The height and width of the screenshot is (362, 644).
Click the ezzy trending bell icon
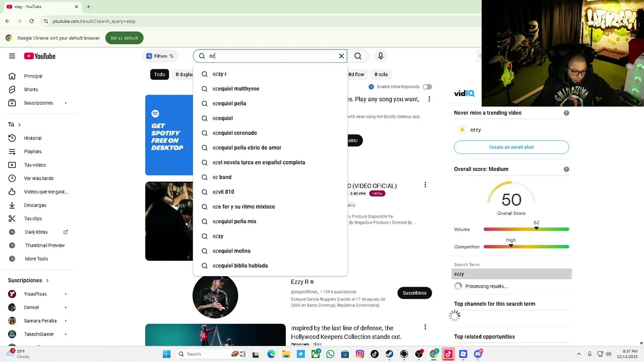click(462, 130)
